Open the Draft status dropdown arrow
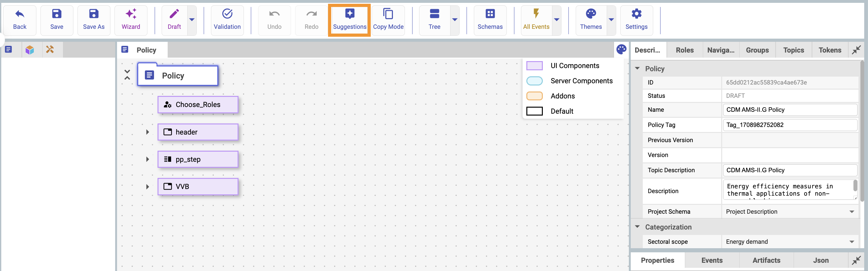868x271 pixels. point(192,20)
